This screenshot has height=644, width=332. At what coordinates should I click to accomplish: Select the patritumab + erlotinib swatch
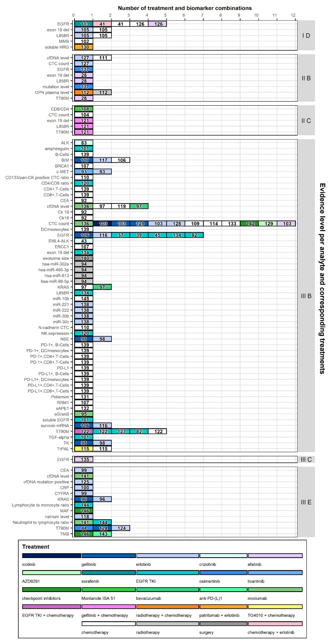tap(223, 607)
